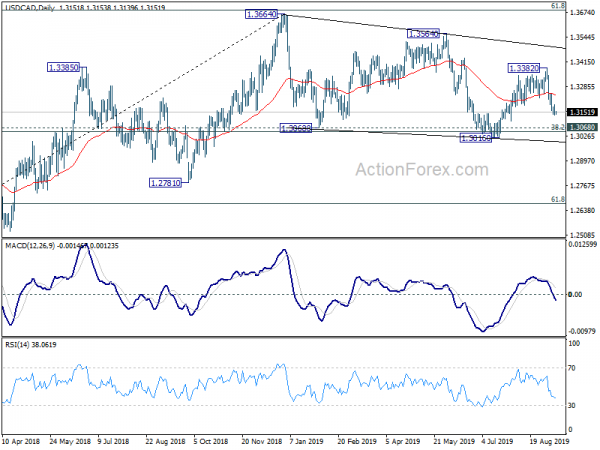The image size is (600, 450).
Task: Select the 1.36640 peak price label
Action: pos(262,15)
